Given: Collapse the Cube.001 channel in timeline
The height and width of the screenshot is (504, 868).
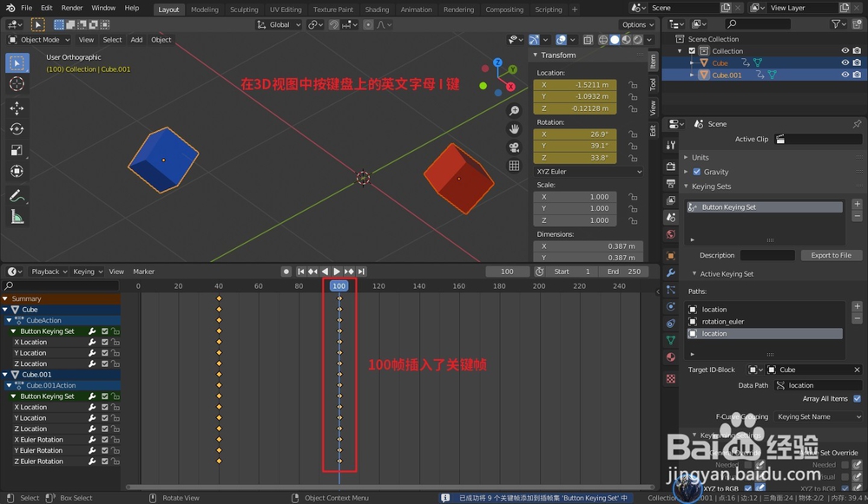Looking at the screenshot, I should [x=5, y=375].
